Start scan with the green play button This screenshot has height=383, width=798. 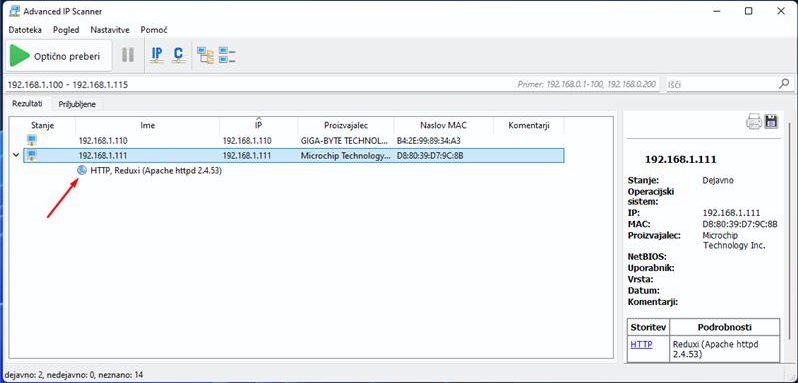pyautogui.click(x=19, y=56)
